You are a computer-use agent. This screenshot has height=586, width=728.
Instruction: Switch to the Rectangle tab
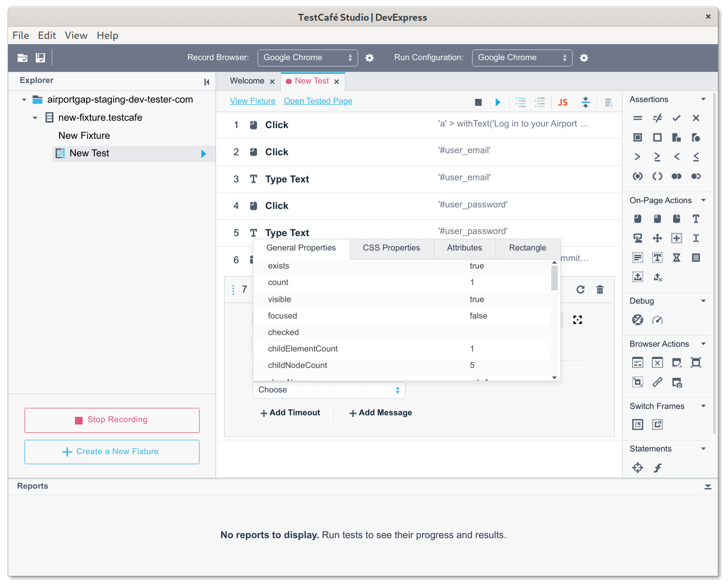(528, 248)
